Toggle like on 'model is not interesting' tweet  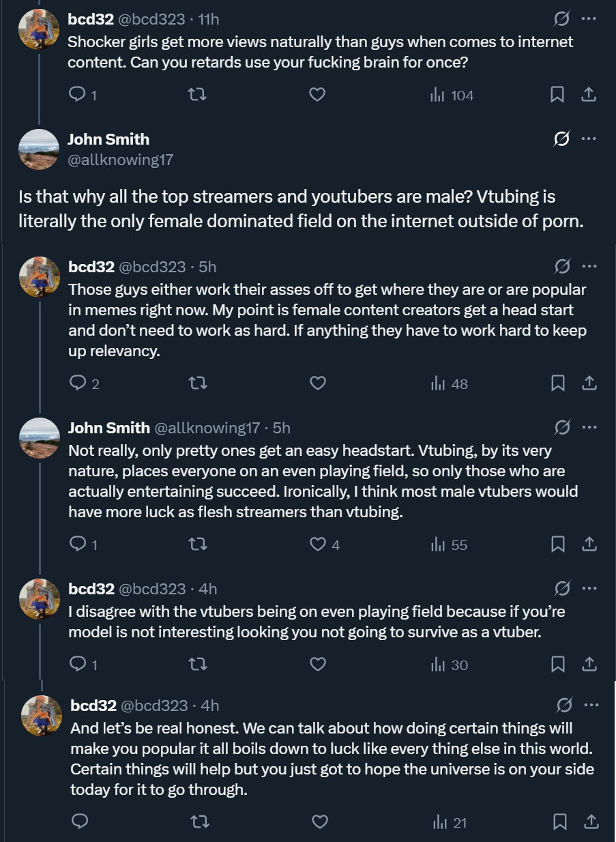pos(317,664)
